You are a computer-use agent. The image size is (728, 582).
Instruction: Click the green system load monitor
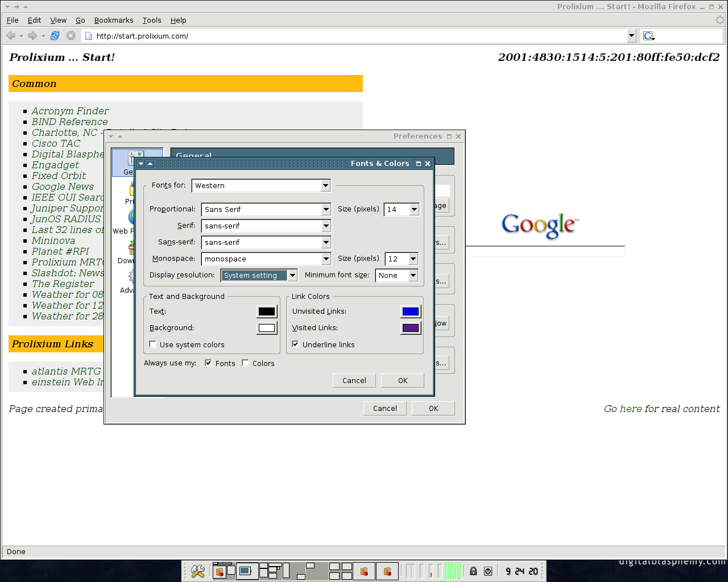(x=453, y=571)
